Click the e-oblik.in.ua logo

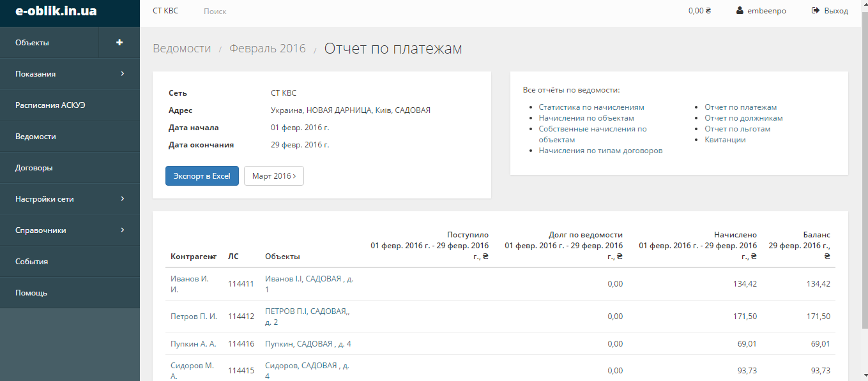(56, 11)
